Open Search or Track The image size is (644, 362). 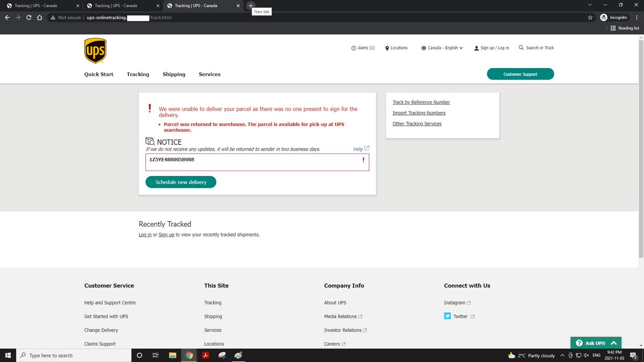coord(536,48)
